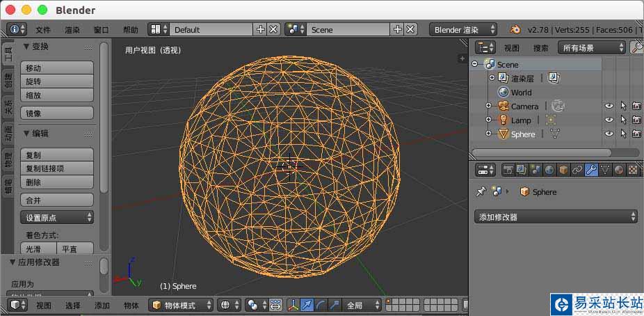The width and height of the screenshot is (644, 316).
Task: Click the Sphere mesh data icon in outliner
Action: 555,134
